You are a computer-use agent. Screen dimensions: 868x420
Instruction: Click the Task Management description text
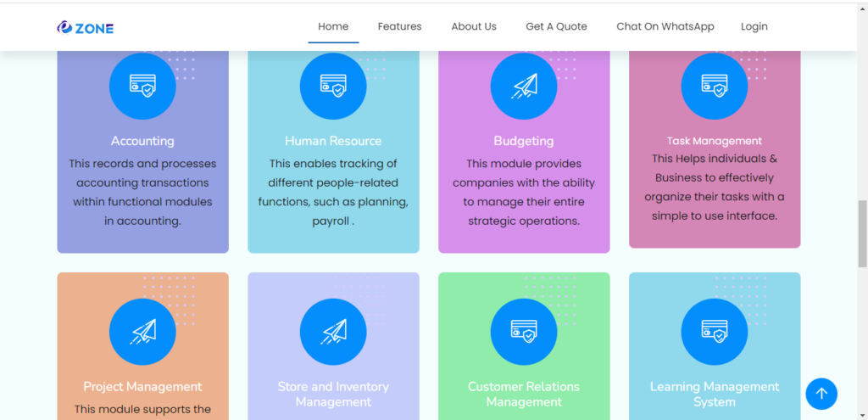pyautogui.click(x=714, y=188)
